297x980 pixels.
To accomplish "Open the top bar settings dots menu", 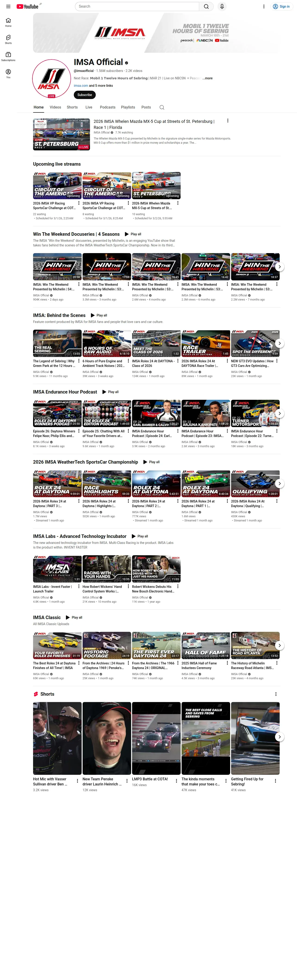I will 264,6.
